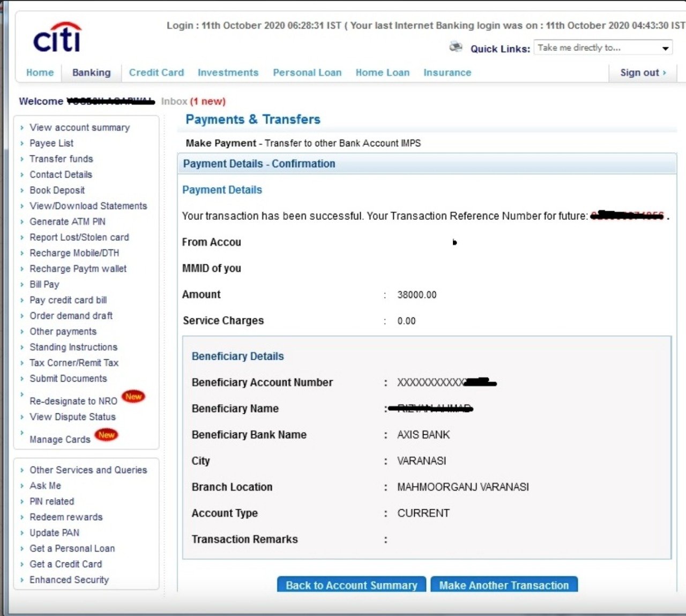Click Recharge Paytm wallet link
Image resolution: width=686 pixels, height=616 pixels.
[78, 269]
